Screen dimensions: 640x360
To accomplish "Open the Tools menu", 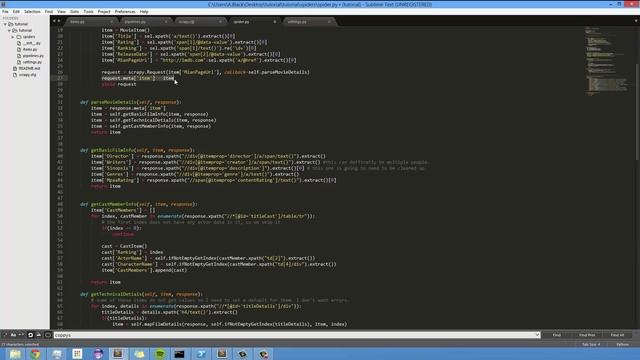I will pos(88,11).
